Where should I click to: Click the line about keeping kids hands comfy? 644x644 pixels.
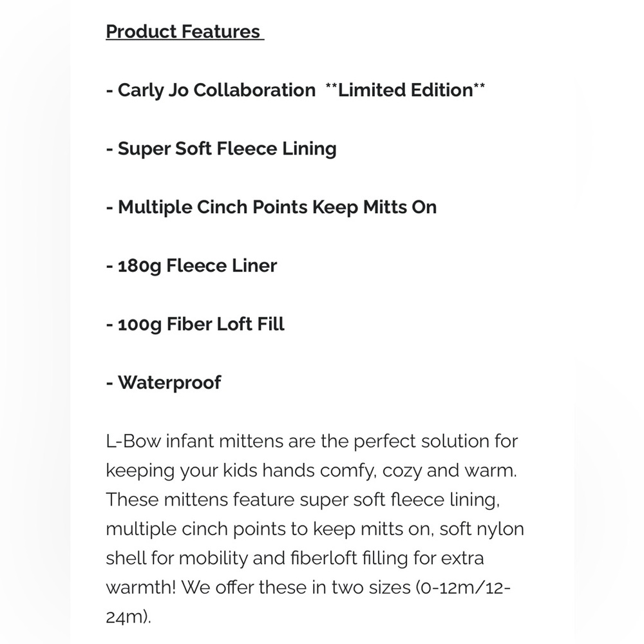coord(311,471)
